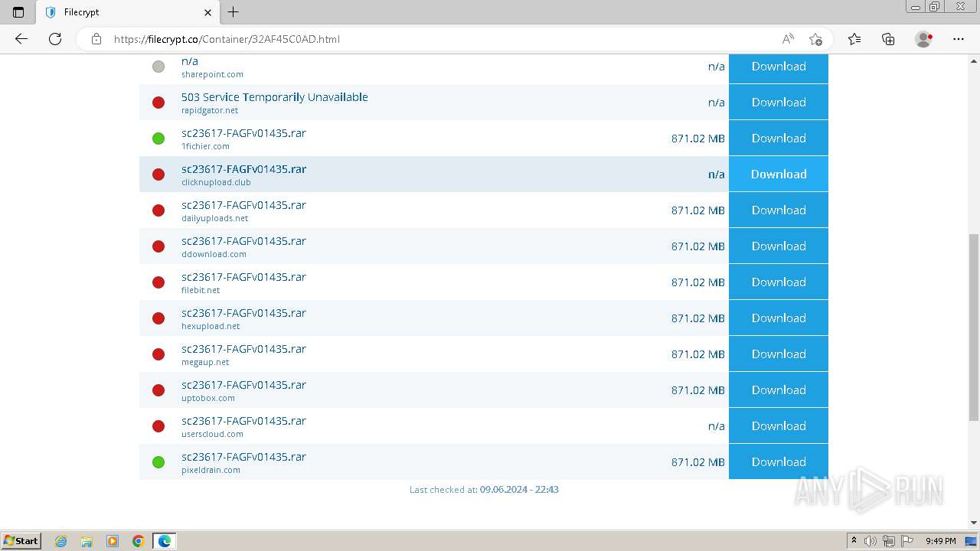Image resolution: width=980 pixels, height=551 pixels.
Task: Download the rapidgator.net link
Action: tap(779, 103)
